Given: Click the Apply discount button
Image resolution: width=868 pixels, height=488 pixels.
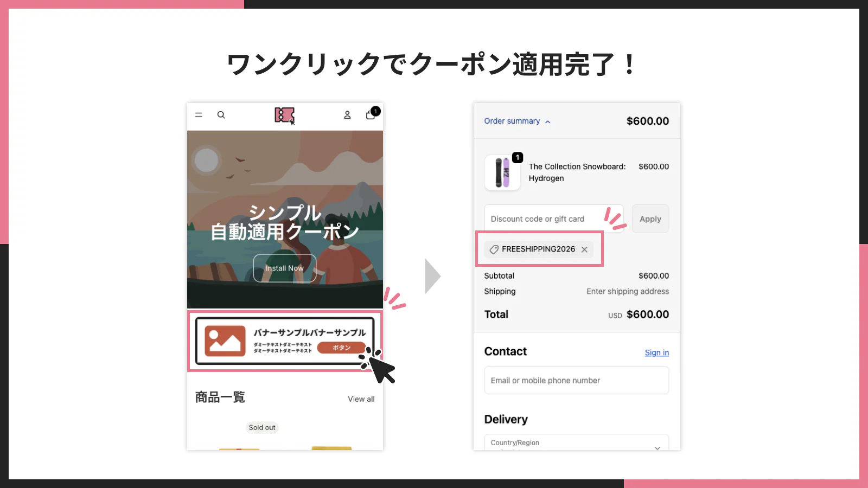Looking at the screenshot, I should pyautogui.click(x=650, y=219).
